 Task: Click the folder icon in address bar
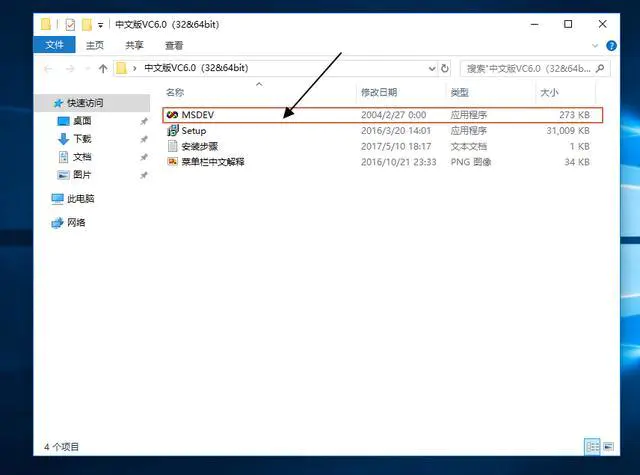click(x=121, y=68)
